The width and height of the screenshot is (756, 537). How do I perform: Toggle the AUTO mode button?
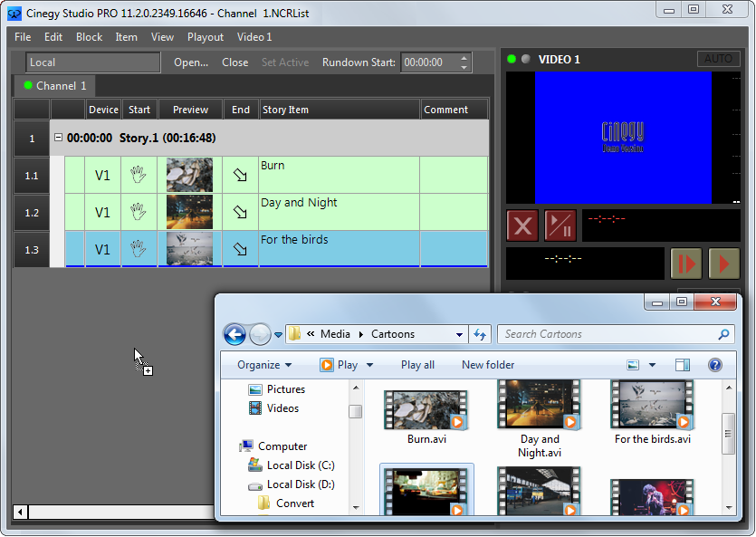tap(718, 59)
